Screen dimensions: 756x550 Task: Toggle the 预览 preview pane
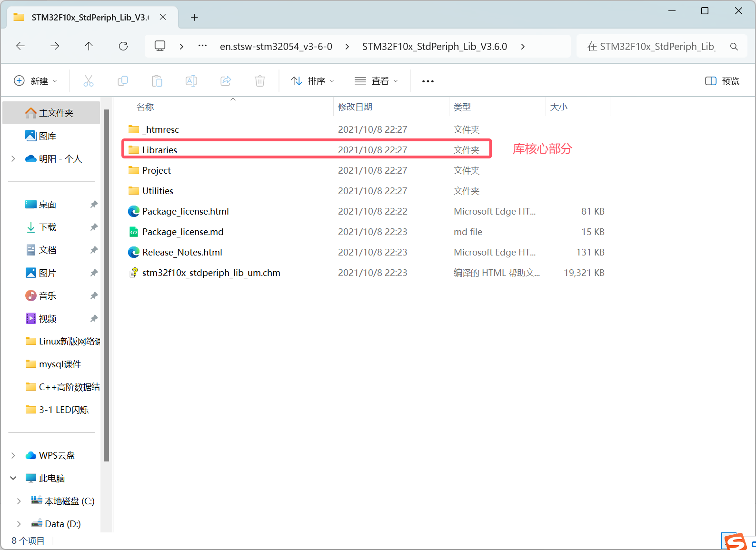pos(722,81)
